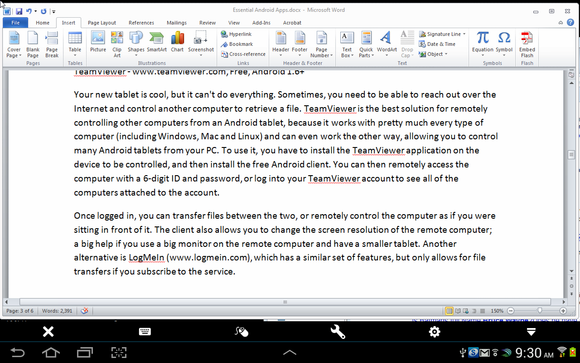Open the Header dropdown
This screenshot has width=580, height=363.
(281, 44)
